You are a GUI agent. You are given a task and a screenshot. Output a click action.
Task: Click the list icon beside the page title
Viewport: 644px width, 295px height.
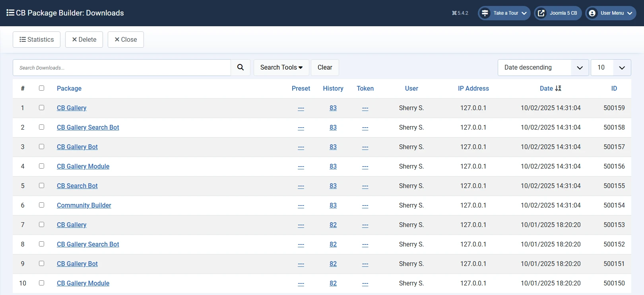[10, 13]
